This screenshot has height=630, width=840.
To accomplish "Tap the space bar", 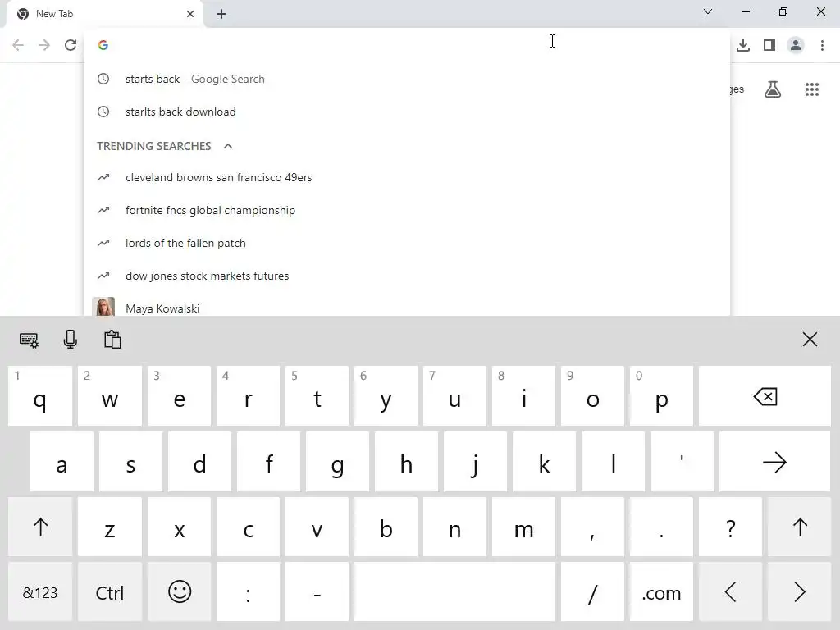I will coord(454,592).
